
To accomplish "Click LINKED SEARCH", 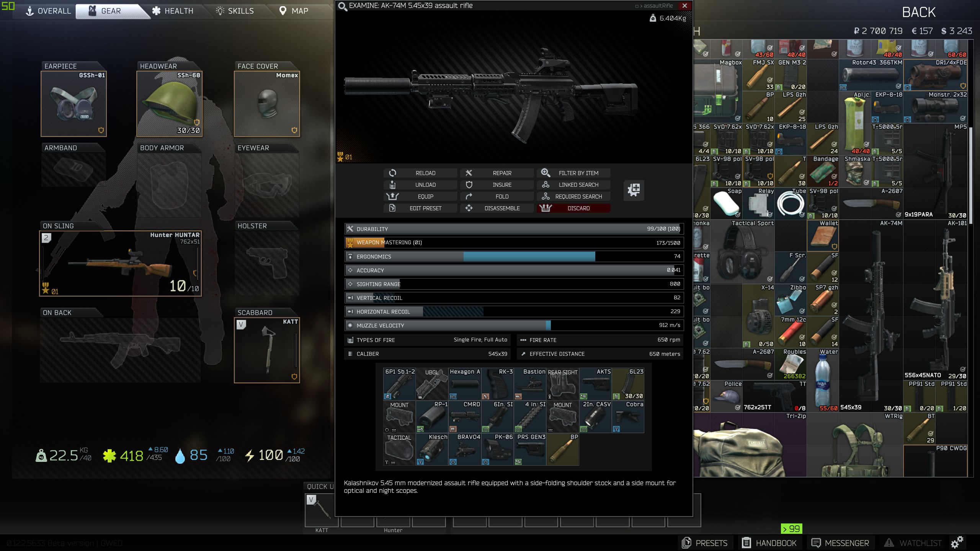I will [x=573, y=185].
